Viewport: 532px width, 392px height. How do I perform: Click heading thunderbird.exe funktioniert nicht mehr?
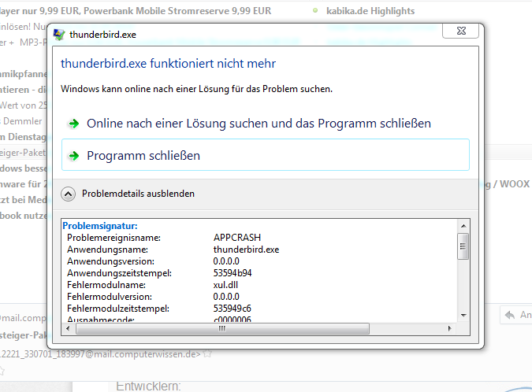[x=169, y=63]
